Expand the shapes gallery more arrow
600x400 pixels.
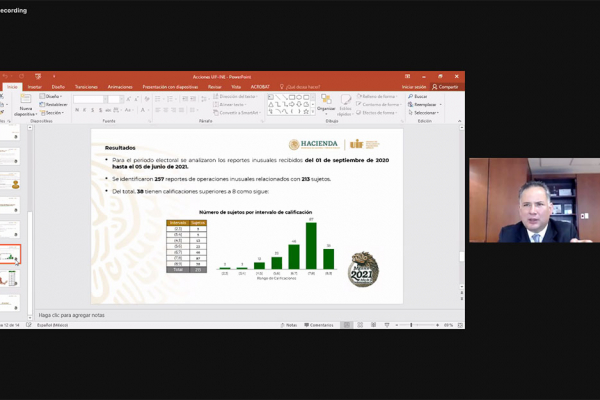pyautogui.click(x=313, y=112)
